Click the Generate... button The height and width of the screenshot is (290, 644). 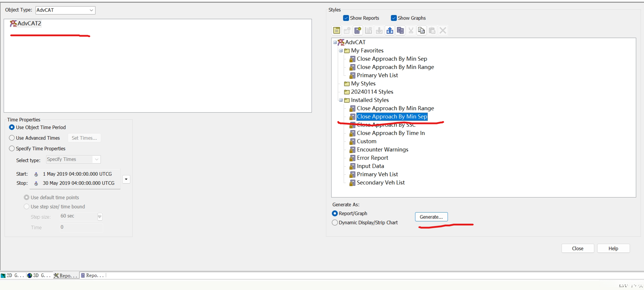[431, 217]
